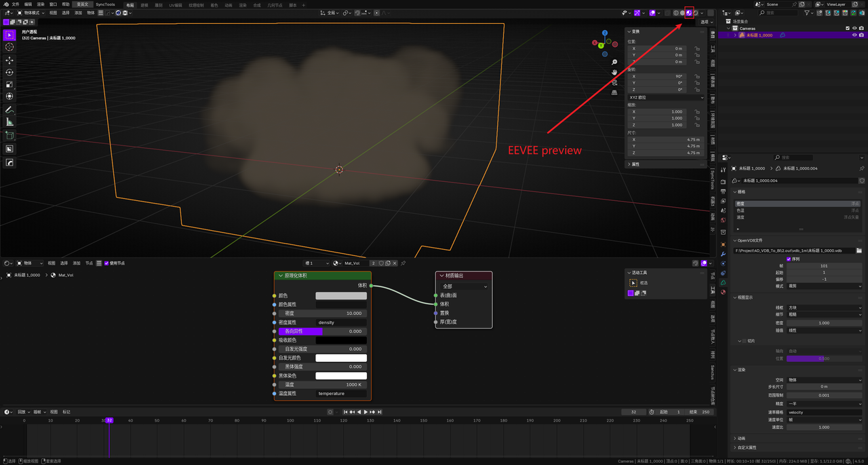Screen dimensions: 868x465
Task: Click the green Y axis gizmo ball
Action: (601, 45)
